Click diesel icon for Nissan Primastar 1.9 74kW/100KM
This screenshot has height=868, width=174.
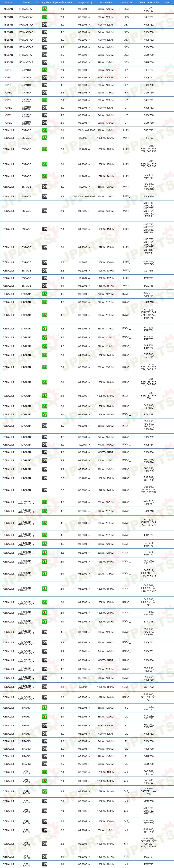(x=45, y=47)
